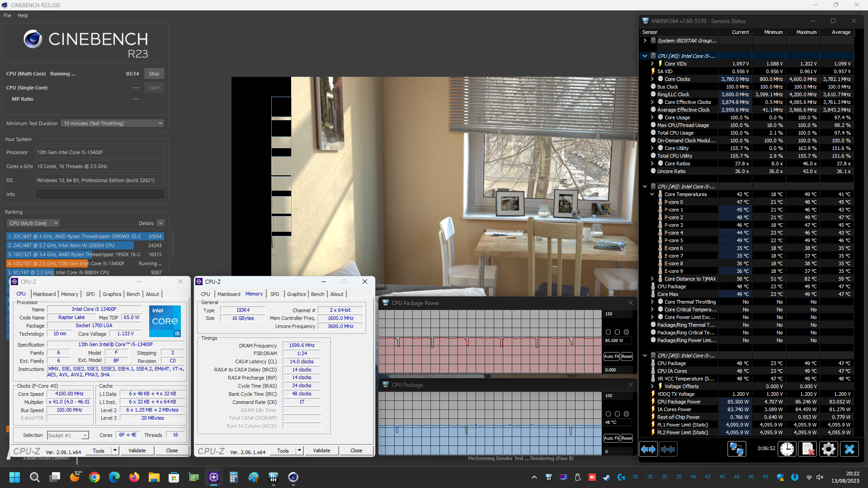Click Auto Fit in CPU Package Power graph
The image size is (868, 488).
click(612, 357)
